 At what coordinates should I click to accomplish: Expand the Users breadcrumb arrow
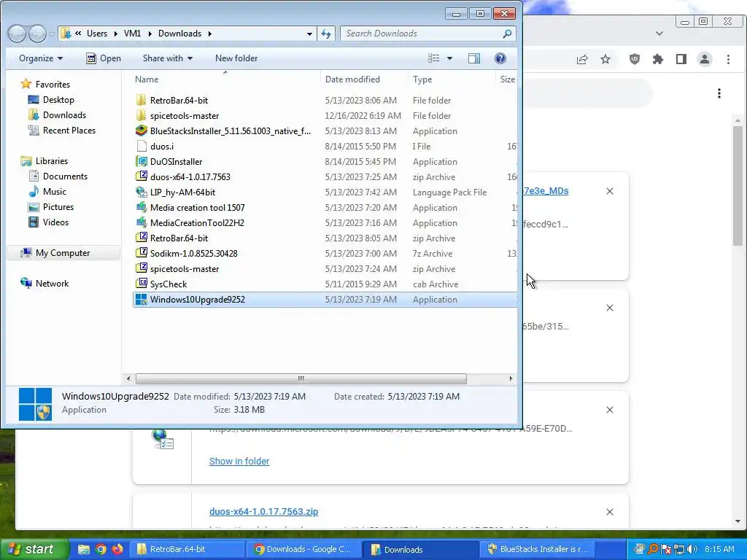coord(116,34)
